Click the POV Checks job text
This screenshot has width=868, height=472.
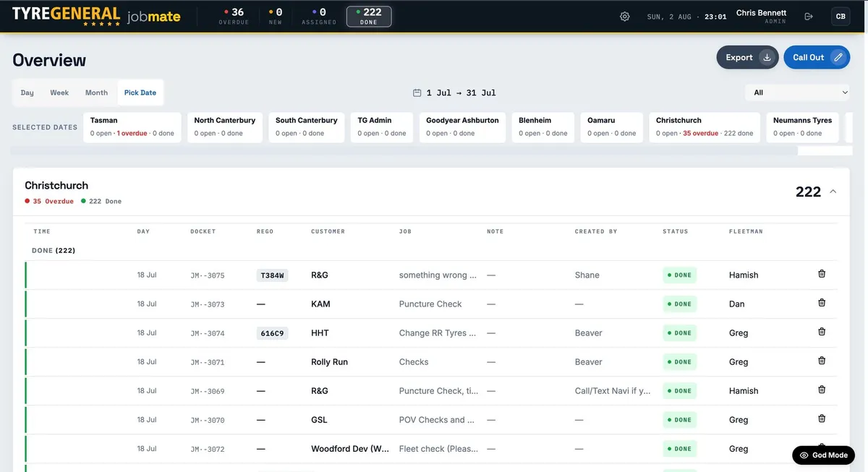tap(437, 420)
